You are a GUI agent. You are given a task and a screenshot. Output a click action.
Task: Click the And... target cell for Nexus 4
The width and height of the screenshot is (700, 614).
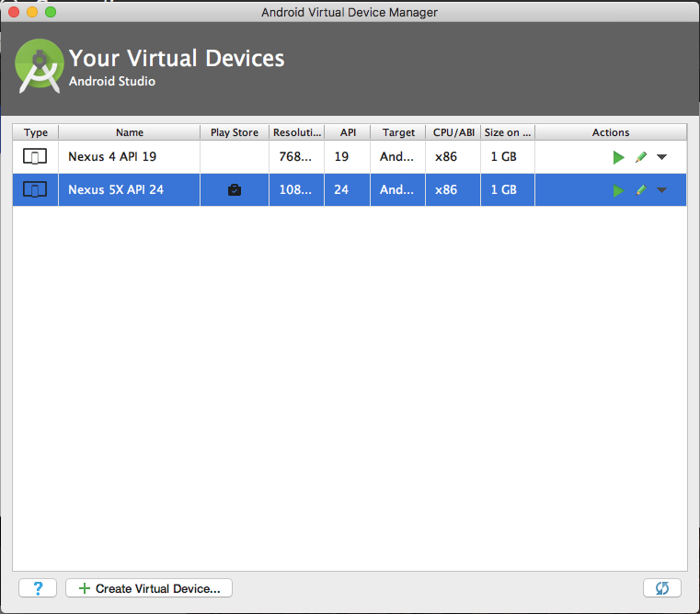[397, 156]
